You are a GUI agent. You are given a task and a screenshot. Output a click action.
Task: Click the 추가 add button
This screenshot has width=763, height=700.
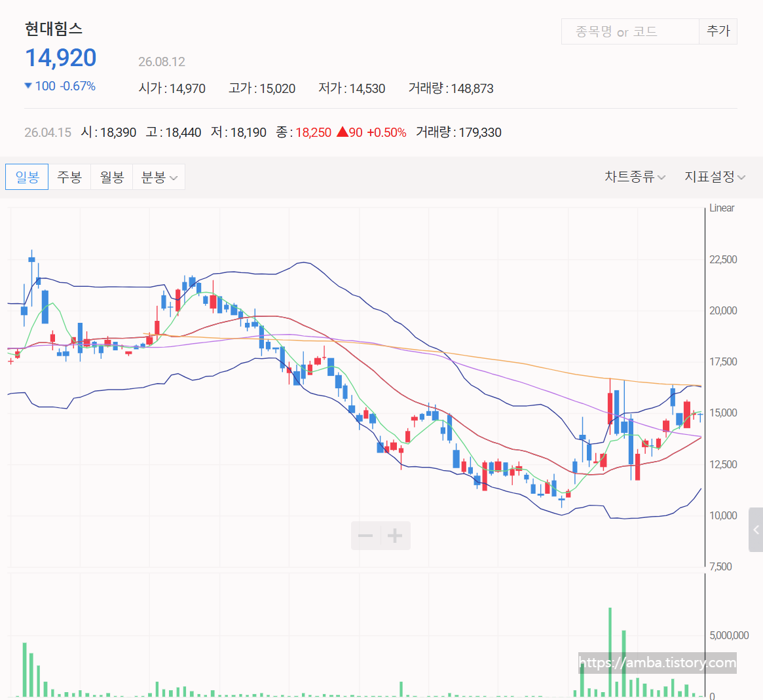click(718, 31)
